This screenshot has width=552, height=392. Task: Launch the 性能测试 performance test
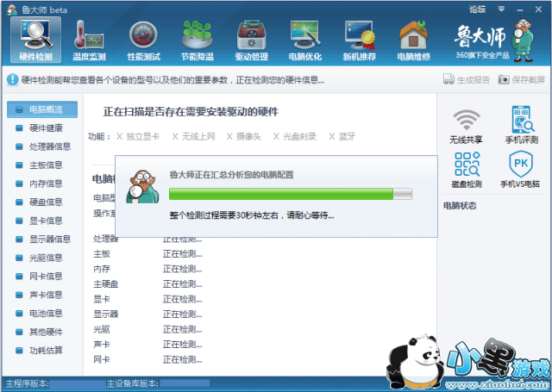[143, 40]
